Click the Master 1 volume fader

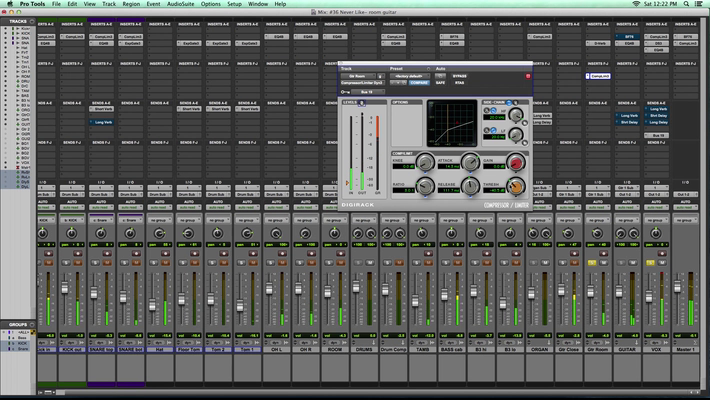[677, 286]
